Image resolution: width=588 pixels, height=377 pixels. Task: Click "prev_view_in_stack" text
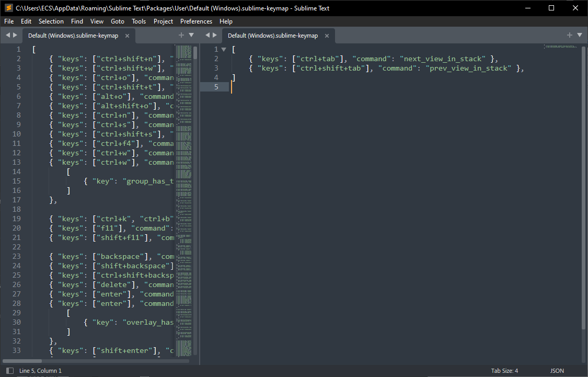coord(469,68)
